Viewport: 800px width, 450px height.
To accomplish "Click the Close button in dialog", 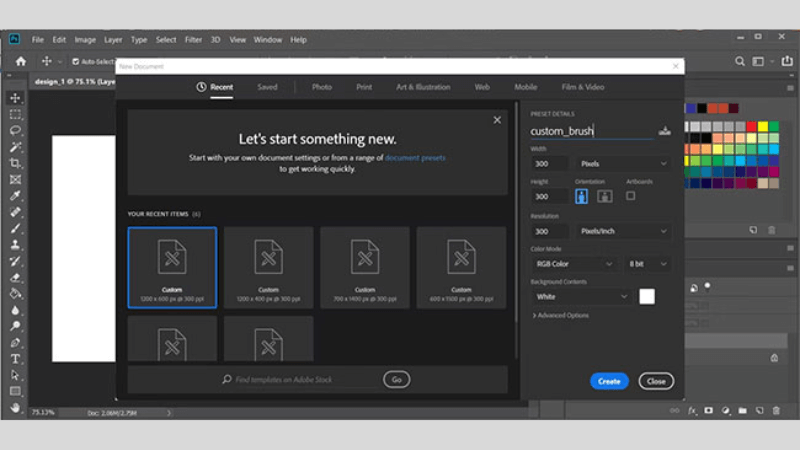I will (656, 381).
